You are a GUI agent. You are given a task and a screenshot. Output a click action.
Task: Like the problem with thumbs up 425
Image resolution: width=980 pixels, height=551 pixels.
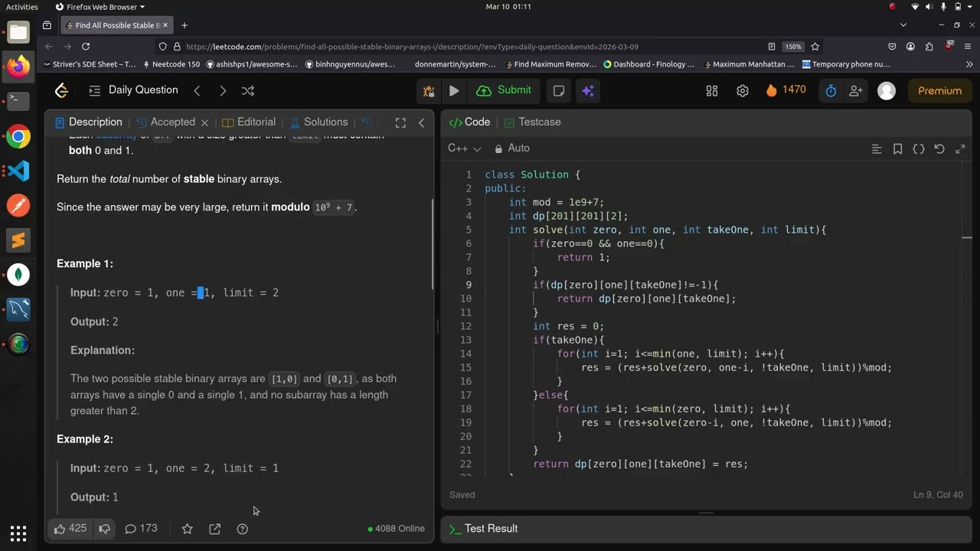[x=70, y=528]
